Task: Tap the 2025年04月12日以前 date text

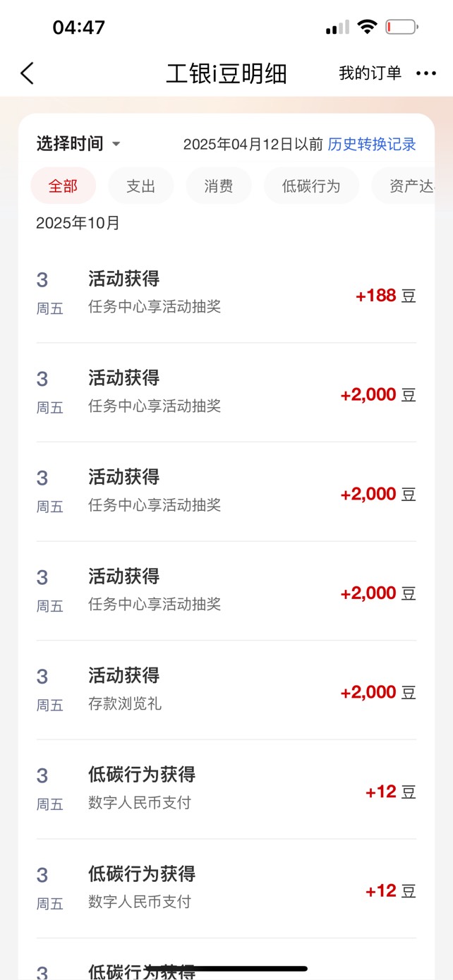Action: click(x=253, y=145)
